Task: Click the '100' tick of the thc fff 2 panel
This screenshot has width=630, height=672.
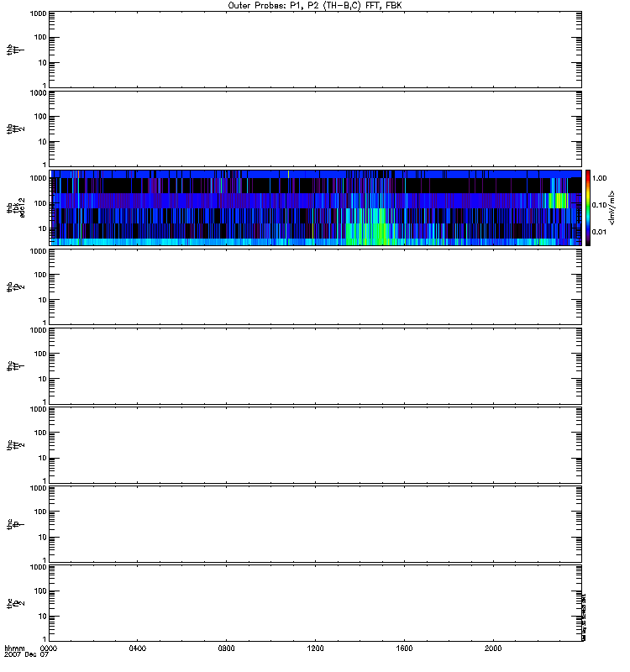Action: pyautogui.click(x=40, y=433)
